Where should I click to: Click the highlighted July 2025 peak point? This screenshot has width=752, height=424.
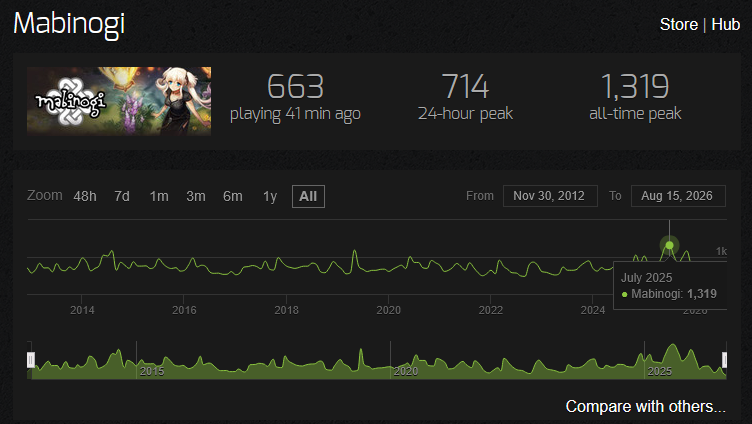670,245
